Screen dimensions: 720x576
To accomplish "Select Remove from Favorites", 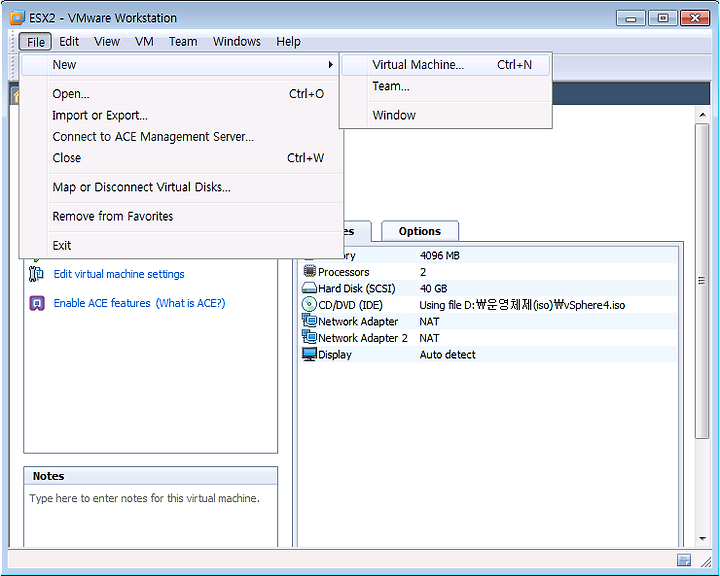I will (181, 216).
